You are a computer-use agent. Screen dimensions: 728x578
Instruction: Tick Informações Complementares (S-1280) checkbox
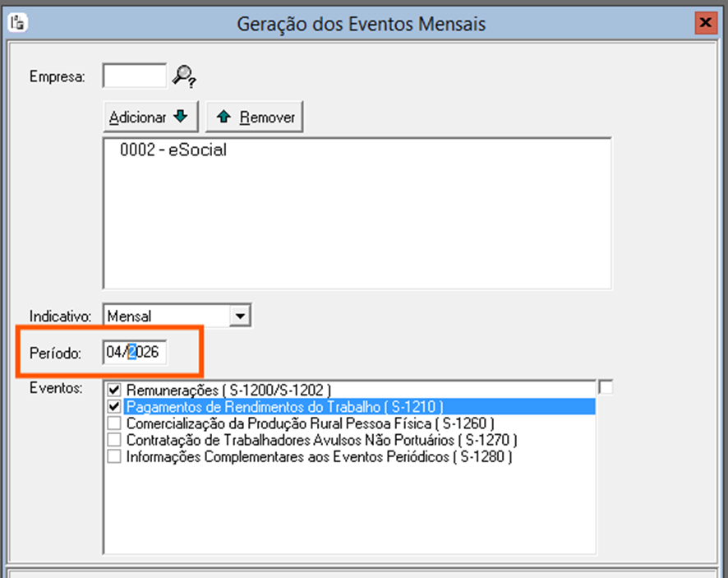point(114,456)
